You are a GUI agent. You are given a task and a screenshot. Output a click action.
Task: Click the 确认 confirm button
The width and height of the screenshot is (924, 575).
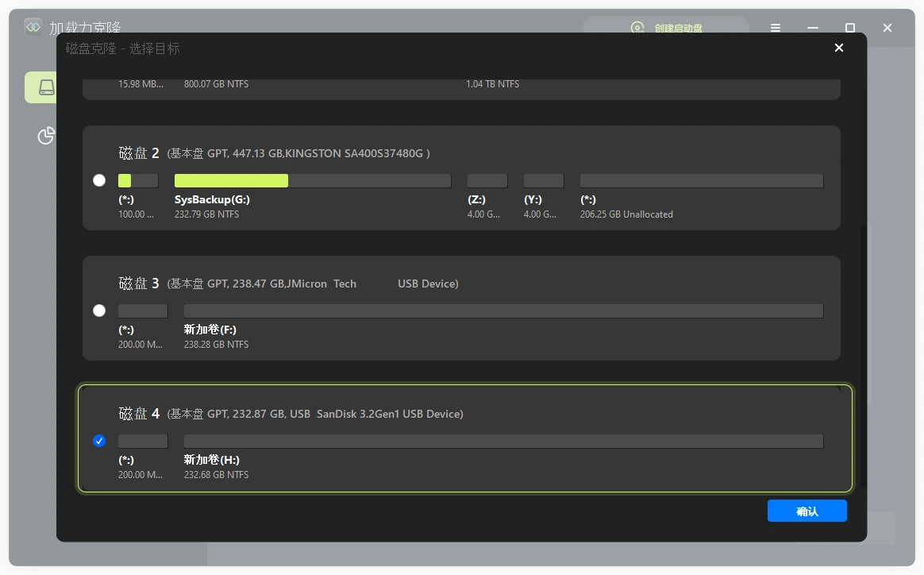(807, 511)
